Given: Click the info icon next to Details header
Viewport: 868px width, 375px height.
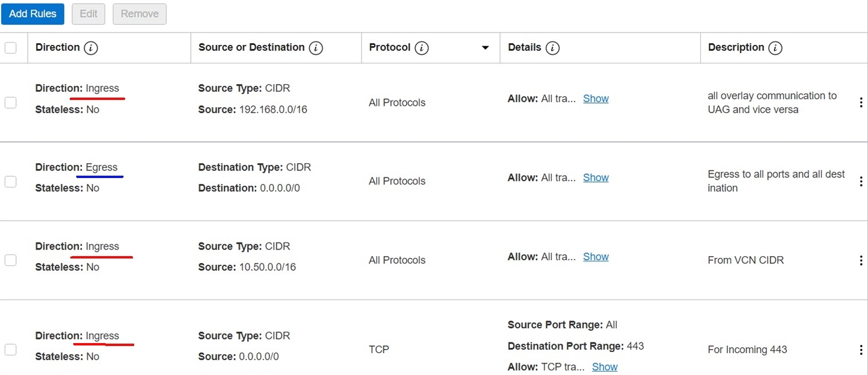Looking at the screenshot, I should coord(552,48).
